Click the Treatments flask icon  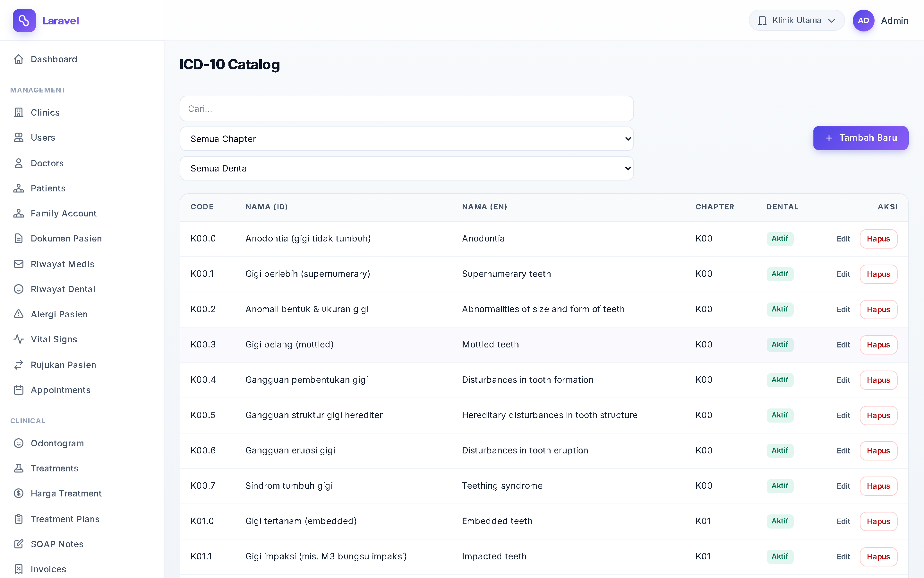18,468
